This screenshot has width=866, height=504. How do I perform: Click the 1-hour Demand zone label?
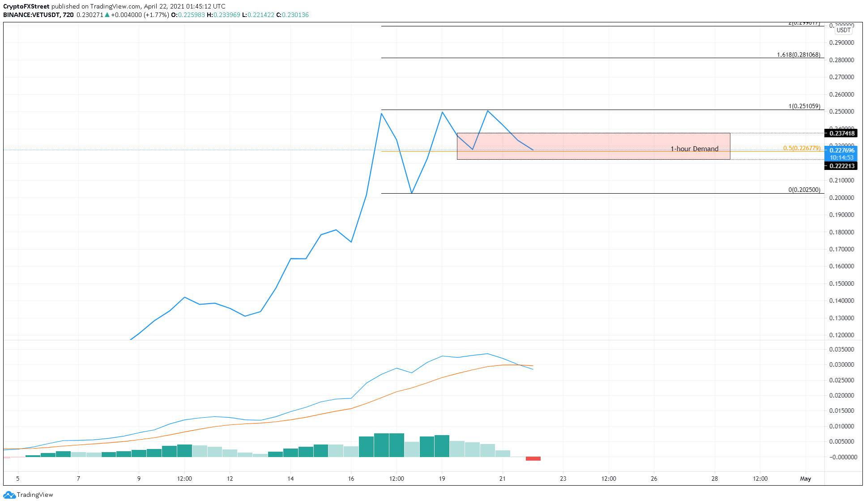point(694,149)
